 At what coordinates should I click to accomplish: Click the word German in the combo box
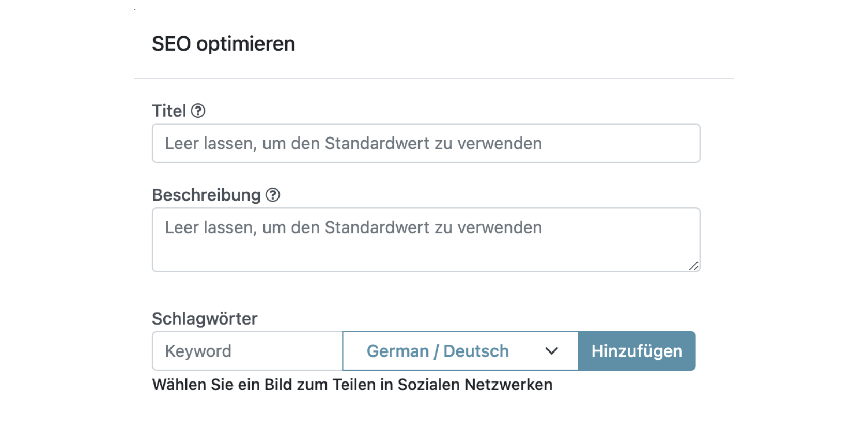click(x=397, y=351)
